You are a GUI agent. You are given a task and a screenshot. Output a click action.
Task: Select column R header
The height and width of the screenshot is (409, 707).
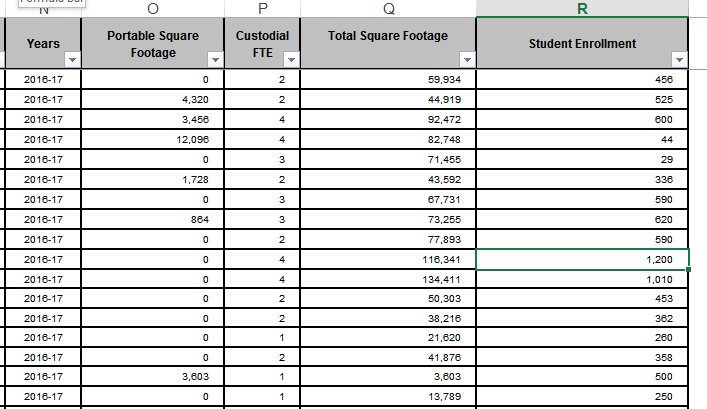click(582, 9)
